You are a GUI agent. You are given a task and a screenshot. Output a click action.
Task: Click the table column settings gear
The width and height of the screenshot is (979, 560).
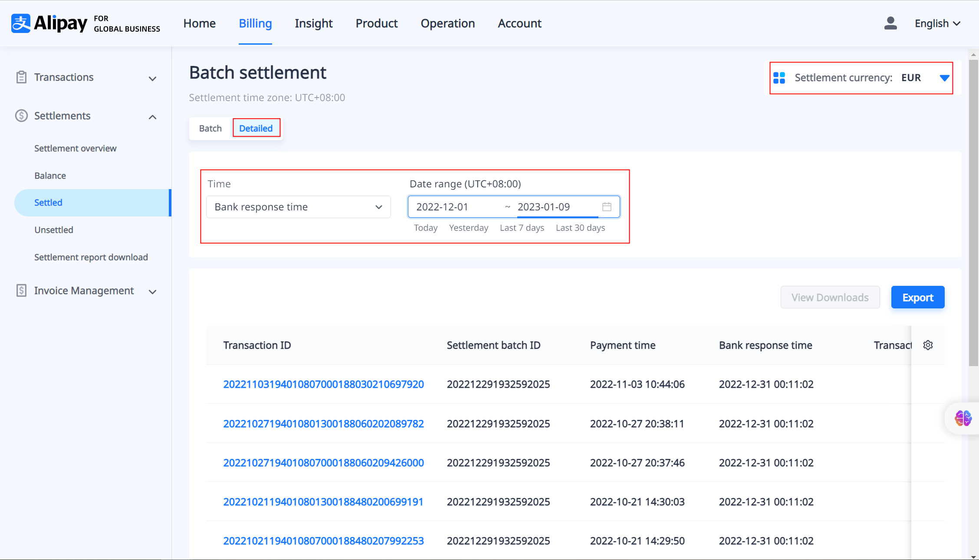(x=928, y=345)
